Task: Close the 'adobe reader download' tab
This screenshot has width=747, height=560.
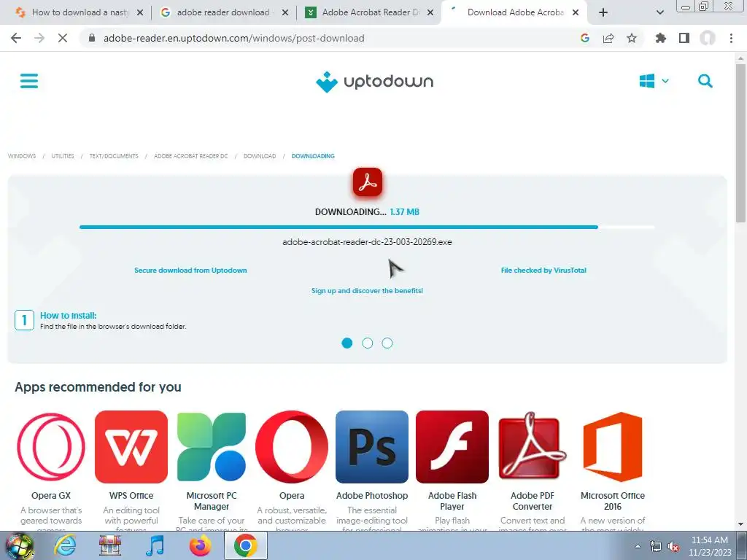Action: 285,12
